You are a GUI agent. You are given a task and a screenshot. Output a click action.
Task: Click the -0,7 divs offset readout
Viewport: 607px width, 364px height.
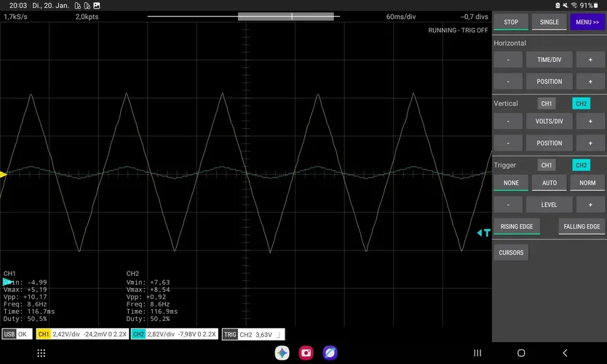[475, 17]
